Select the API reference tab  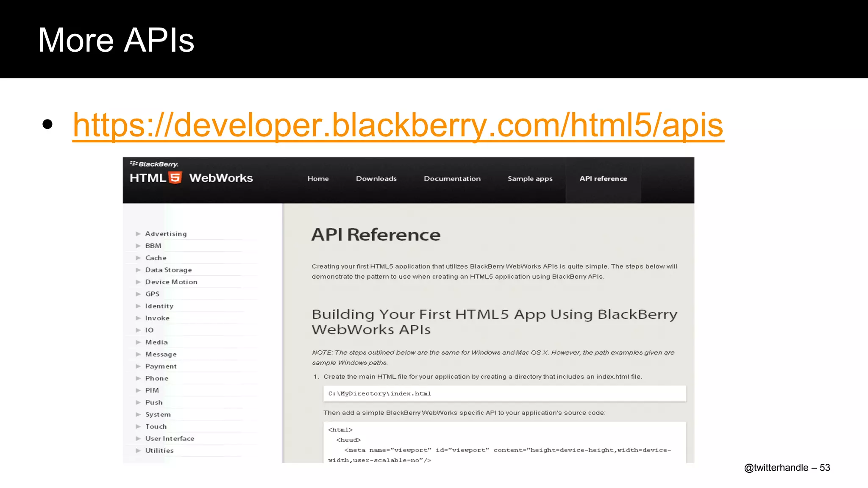click(x=603, y=179)
